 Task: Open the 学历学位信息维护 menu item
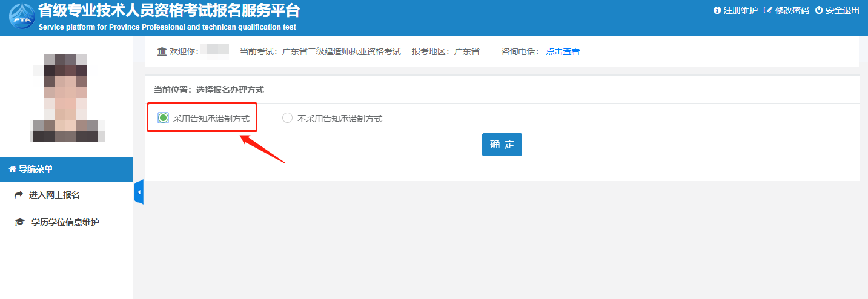pos(65,223)
